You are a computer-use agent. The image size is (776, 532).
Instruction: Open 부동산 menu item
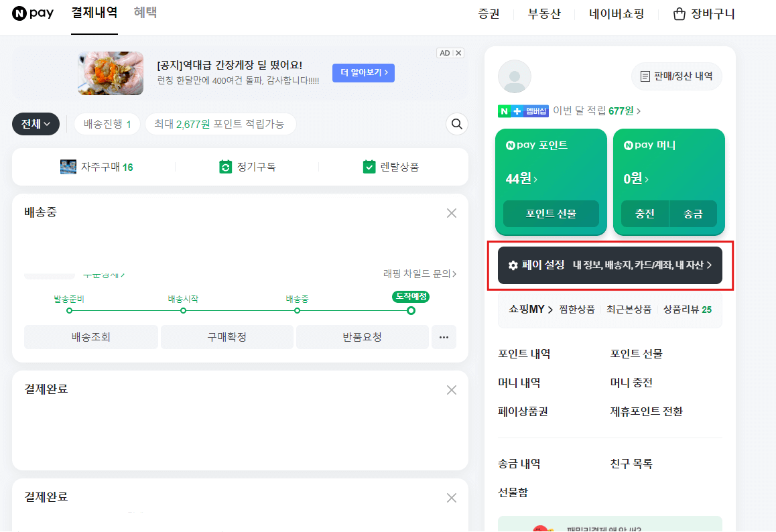544,14
